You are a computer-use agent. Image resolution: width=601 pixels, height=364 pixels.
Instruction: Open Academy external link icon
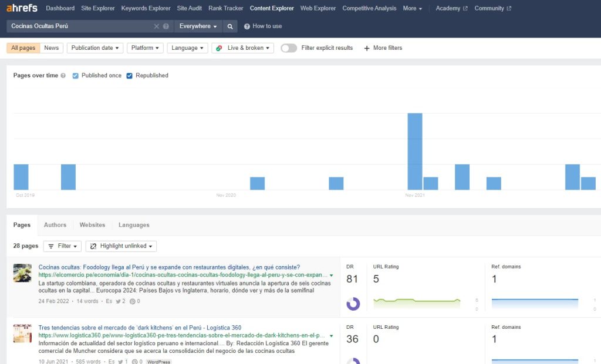[465, 8]
